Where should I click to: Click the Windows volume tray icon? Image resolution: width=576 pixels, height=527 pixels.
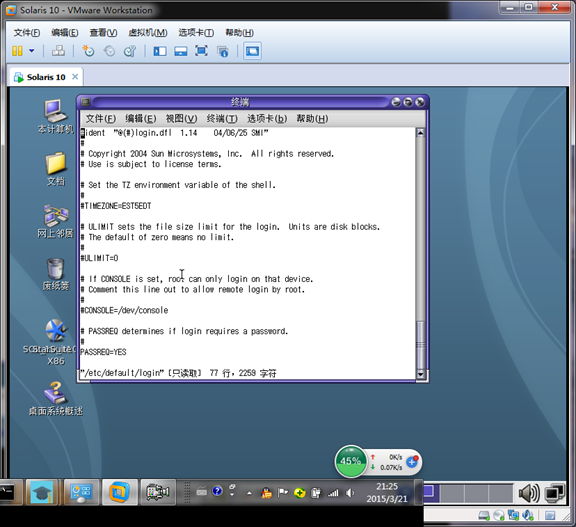coord(350,493)
